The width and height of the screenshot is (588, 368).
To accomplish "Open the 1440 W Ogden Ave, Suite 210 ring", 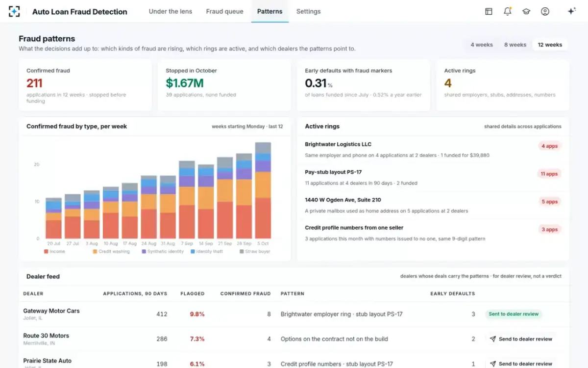I will click(x=433, y=206).
